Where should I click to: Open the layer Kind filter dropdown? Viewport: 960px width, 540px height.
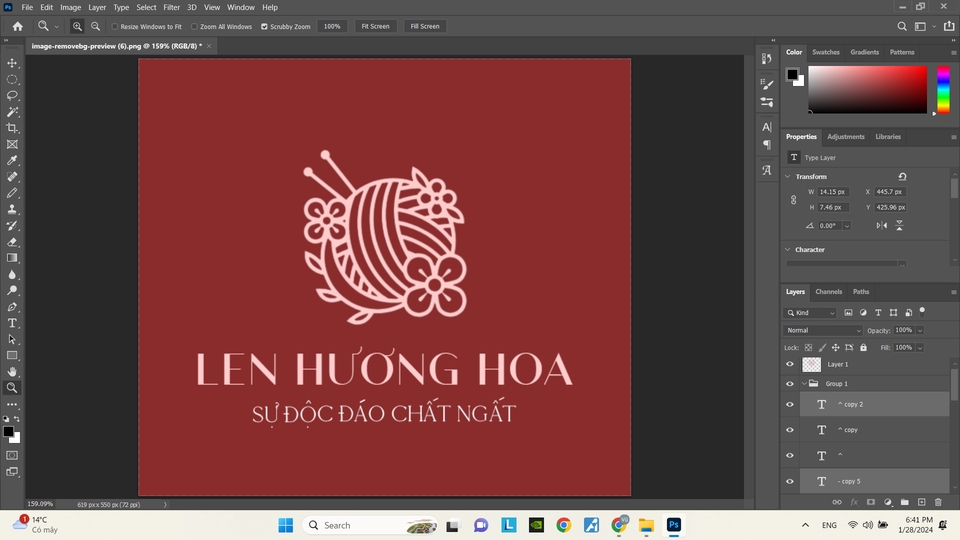tap(810, 313)
